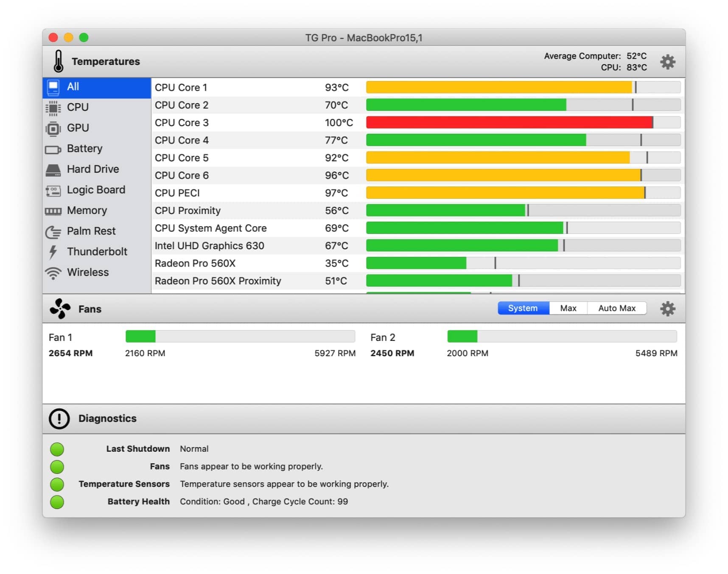The height and width of the screenshot is (574, 728).
Task: Switch fan control to Max mode
Action: click(x=568, y=308)
